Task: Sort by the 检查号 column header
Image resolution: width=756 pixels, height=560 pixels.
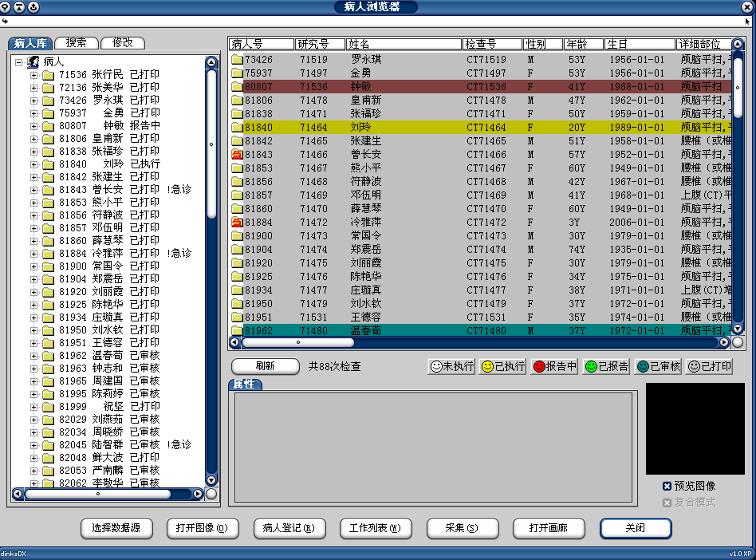Action: pyautogui.click(x=493, y=45)
